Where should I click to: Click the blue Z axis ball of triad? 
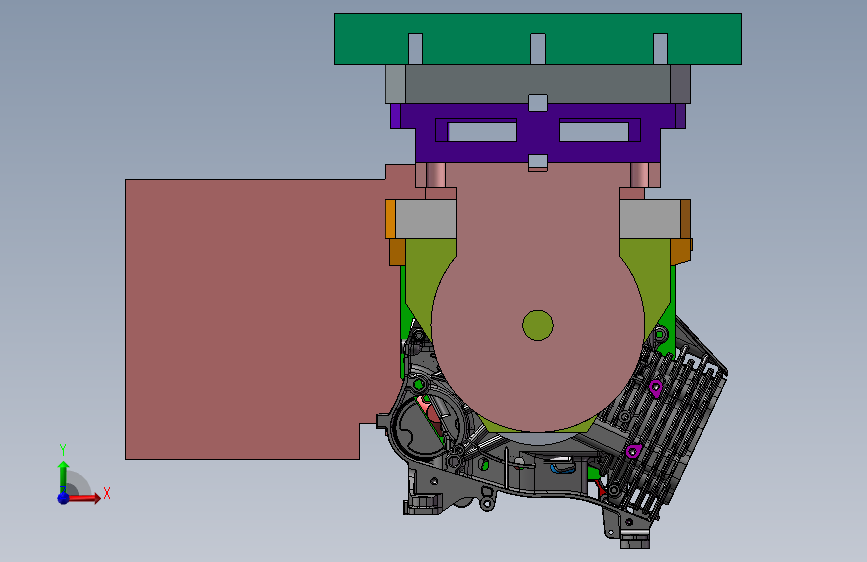63,498
